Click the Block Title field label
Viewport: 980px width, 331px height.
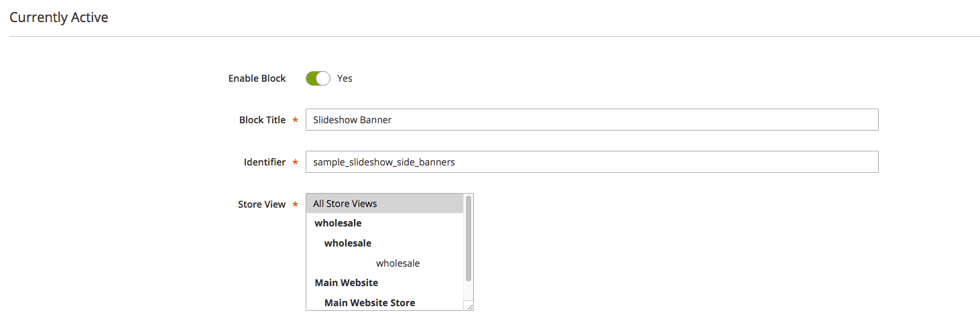[x=262, y=120]
